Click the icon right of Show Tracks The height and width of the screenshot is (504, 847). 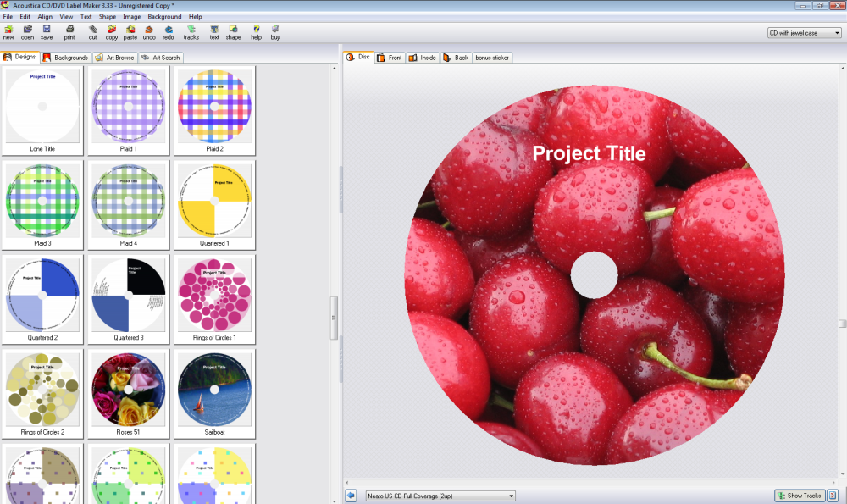(x=833, y=496)
